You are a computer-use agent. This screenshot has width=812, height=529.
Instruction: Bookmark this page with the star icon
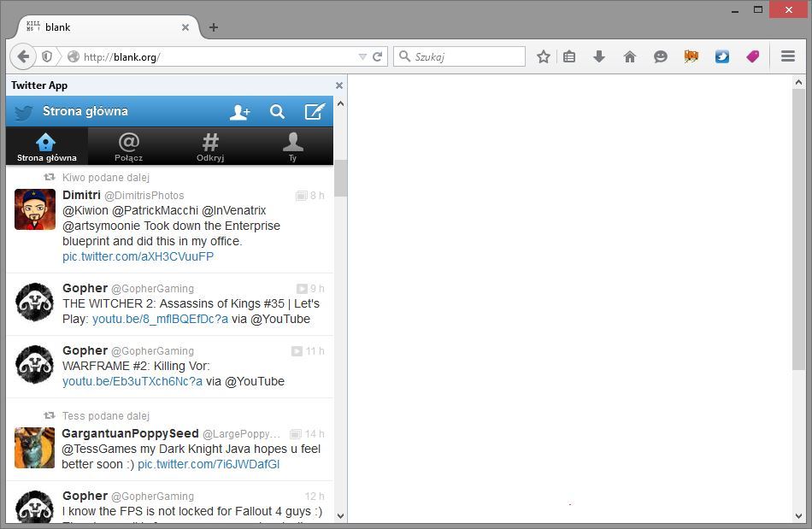tap(544, 56)
